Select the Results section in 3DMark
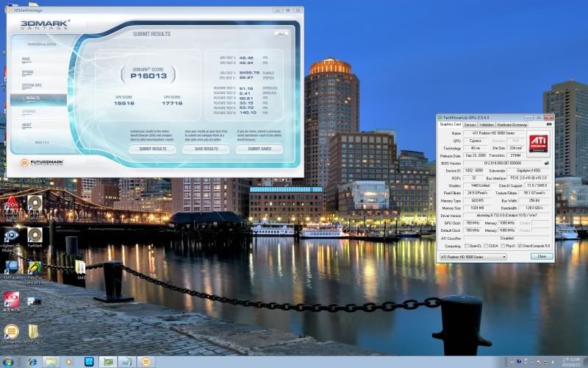 tap(39, 99)
